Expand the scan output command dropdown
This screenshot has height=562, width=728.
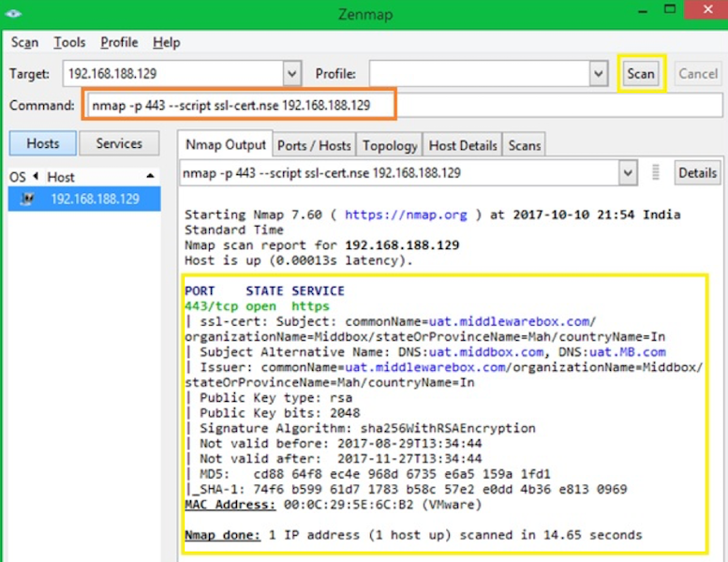628,172
